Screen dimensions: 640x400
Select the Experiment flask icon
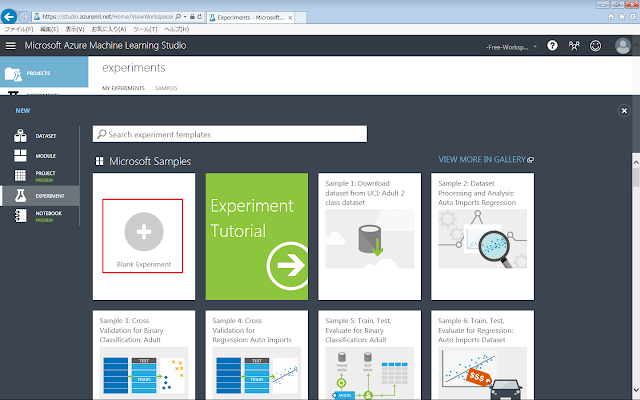coord(20,196)
